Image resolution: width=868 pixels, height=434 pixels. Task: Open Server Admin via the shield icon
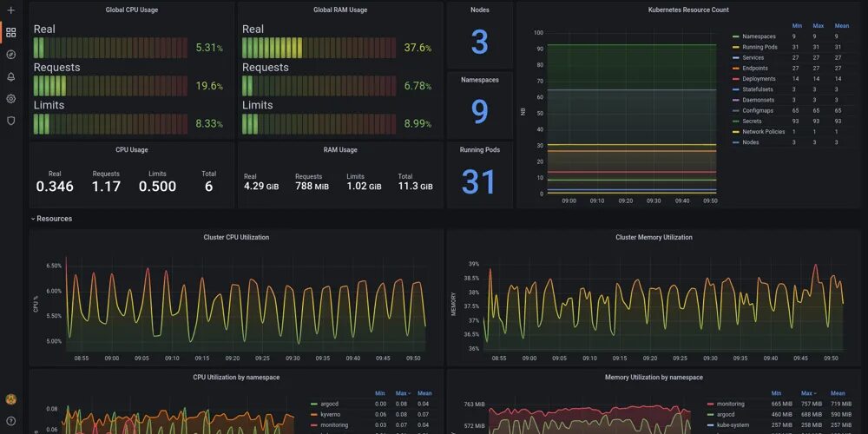10,121
